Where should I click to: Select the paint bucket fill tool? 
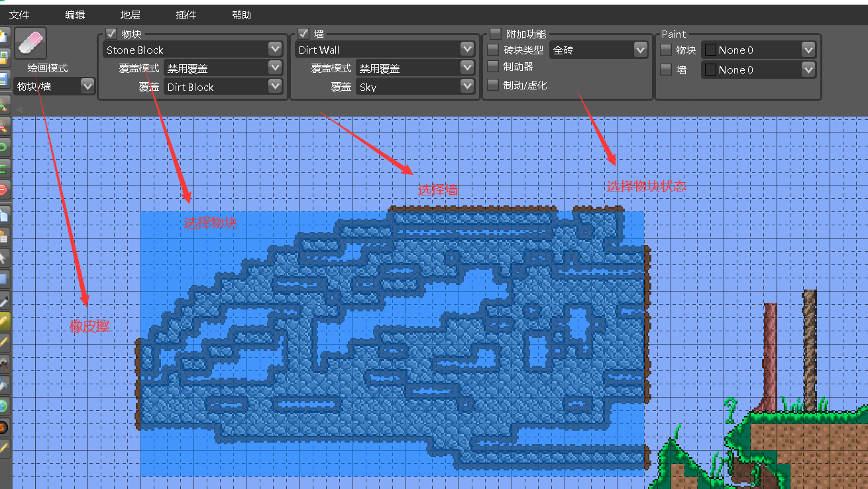[4, 384]
